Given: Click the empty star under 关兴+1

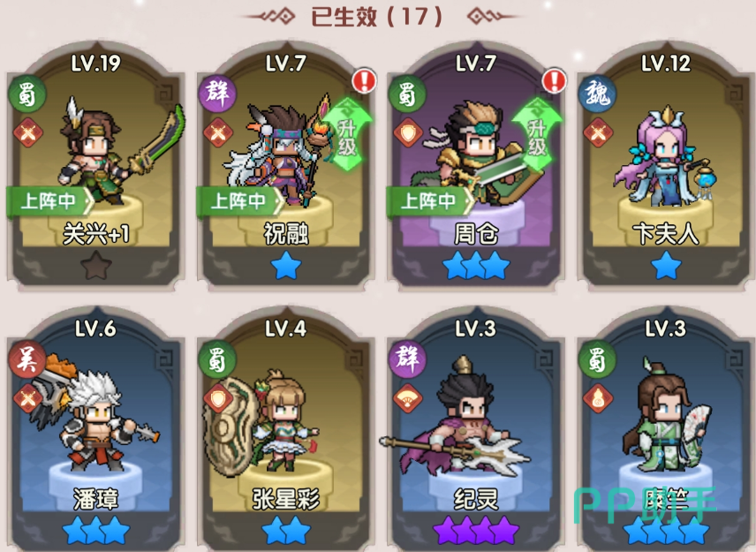Looking at the screenshot, I should coord(95,266).
